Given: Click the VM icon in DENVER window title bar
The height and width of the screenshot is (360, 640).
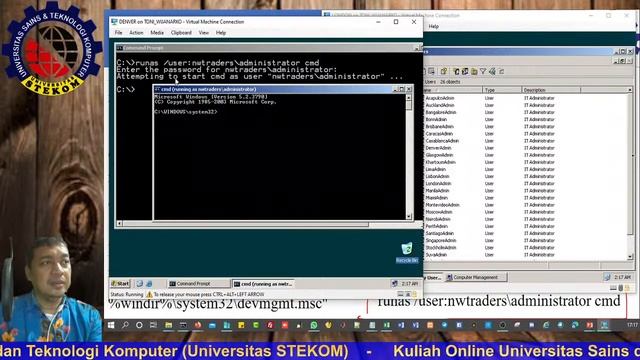Looking at the screenshot, I should (114, 22).
